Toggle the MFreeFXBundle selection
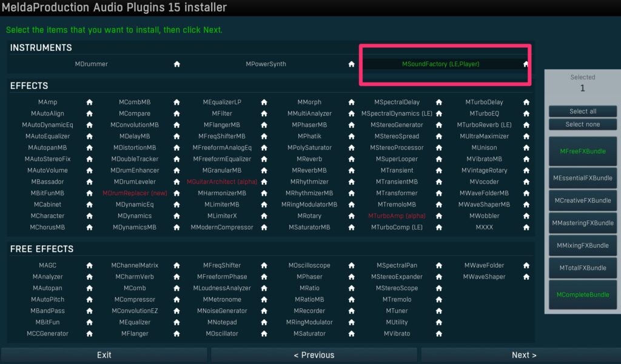Screen dimensions: 621x364 583,151
